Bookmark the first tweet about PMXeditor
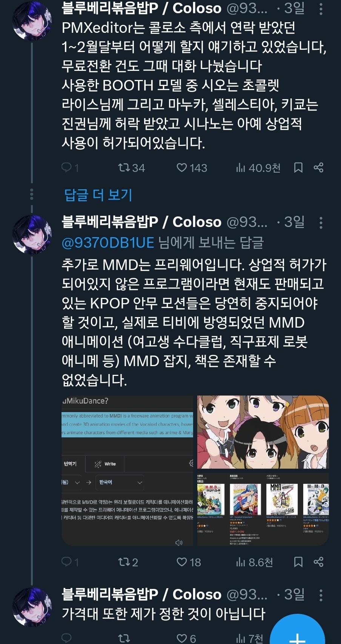The image size is (341, 644). pos(298,168)
